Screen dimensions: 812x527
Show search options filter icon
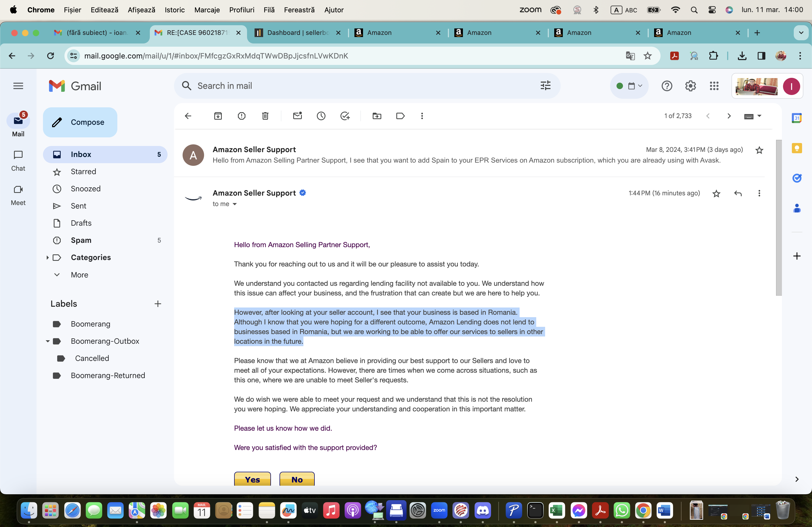coord(546,86)
